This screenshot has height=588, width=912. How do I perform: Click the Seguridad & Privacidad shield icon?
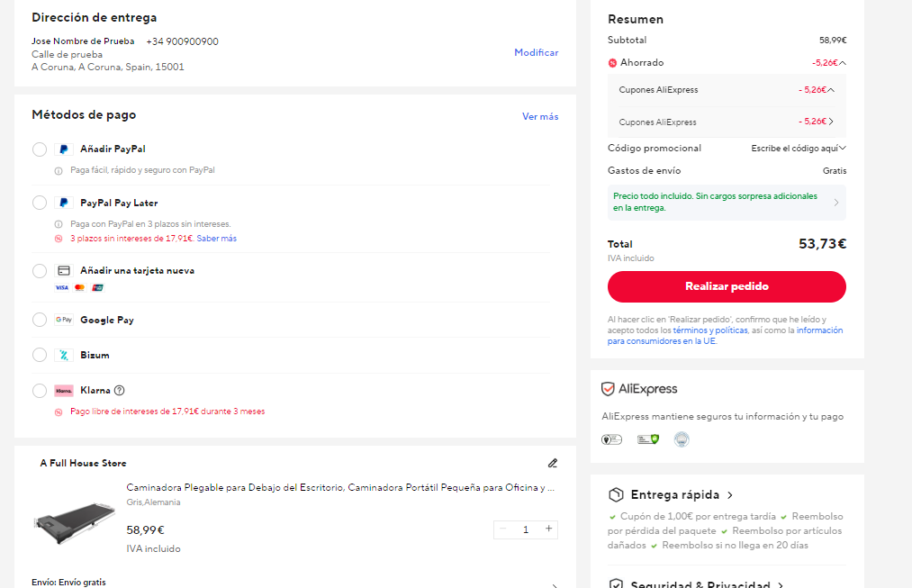click(x=616, y=583)
